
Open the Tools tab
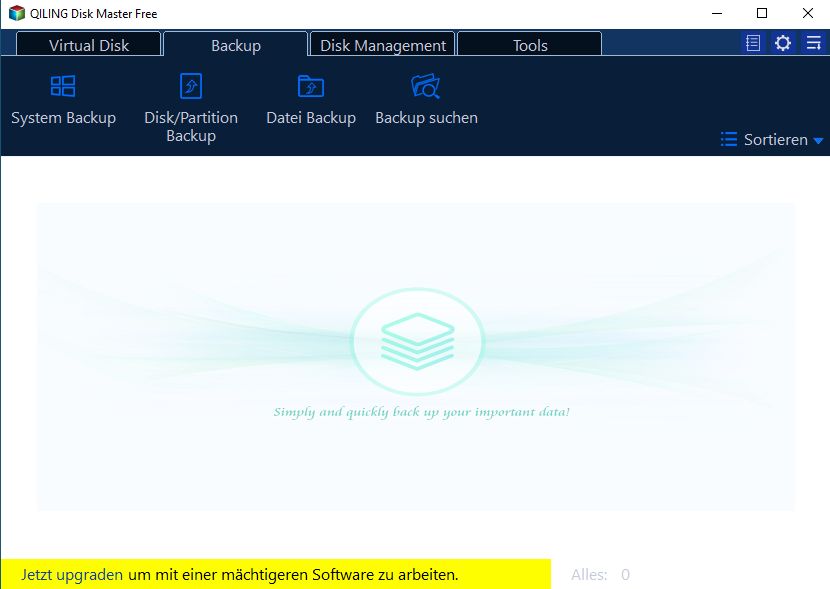[529, 44]
